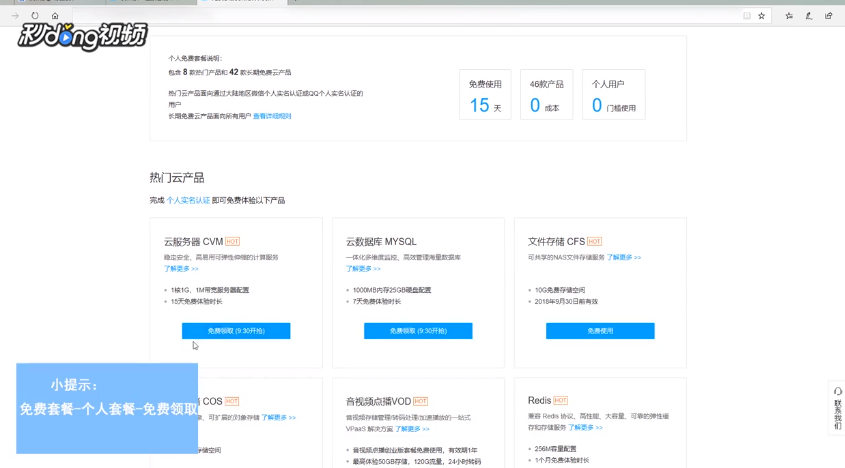Screen dimensions: 845x468
Task: Click 免费使用 button for 文件存储 CFS
Action: point(600,331)
